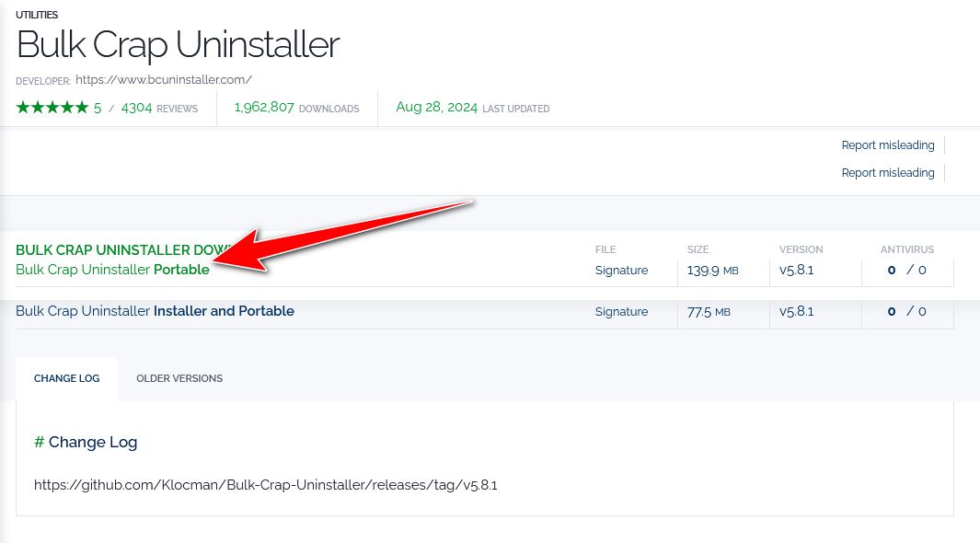Switch to the Older Versions tab
Image resolution: width=980 pixels, height=543 pixels.
(179, 378)
